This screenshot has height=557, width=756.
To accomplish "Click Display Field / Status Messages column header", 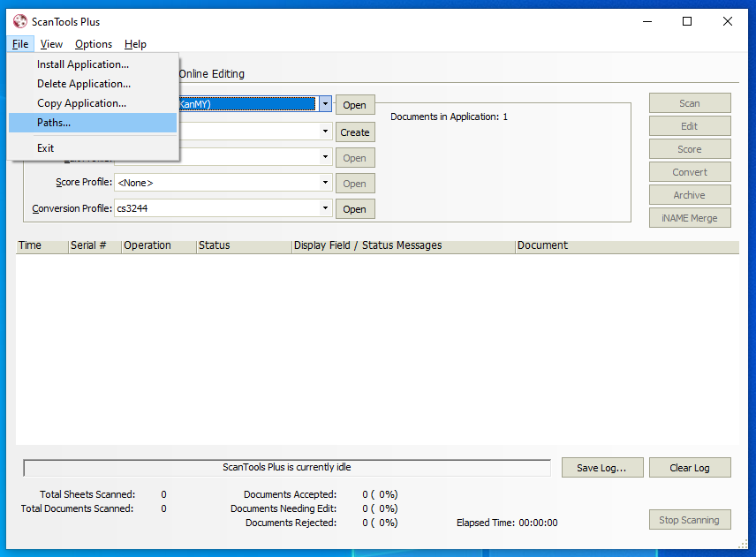I will 403,245.
